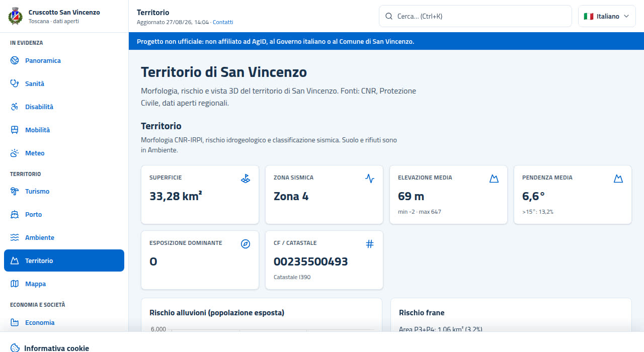This screenshot has width=644, height=352.
Task: Click the Esposizione dominante compass icon
Action: click(x=246, y=244)
